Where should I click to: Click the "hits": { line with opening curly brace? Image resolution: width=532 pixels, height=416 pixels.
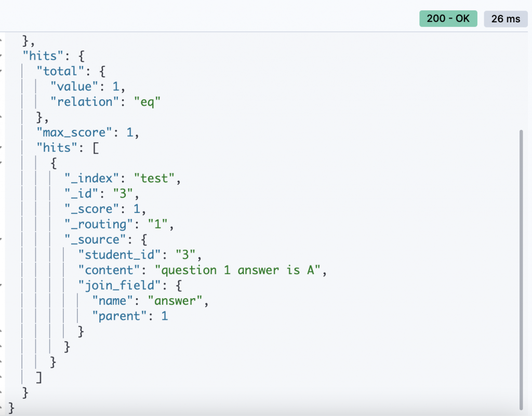click(54, 56)
